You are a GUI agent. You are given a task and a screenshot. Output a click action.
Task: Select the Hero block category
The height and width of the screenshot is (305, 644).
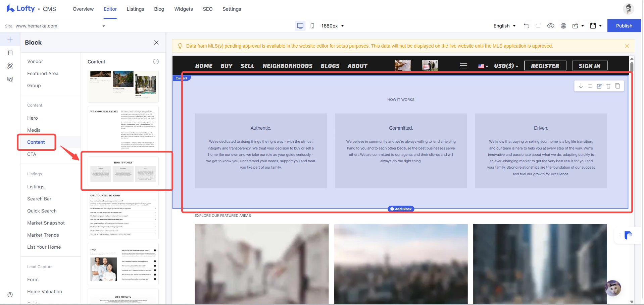(x=33, y=118)
